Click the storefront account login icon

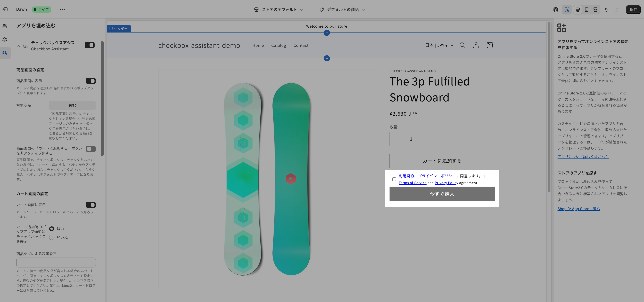pos(476,45)
